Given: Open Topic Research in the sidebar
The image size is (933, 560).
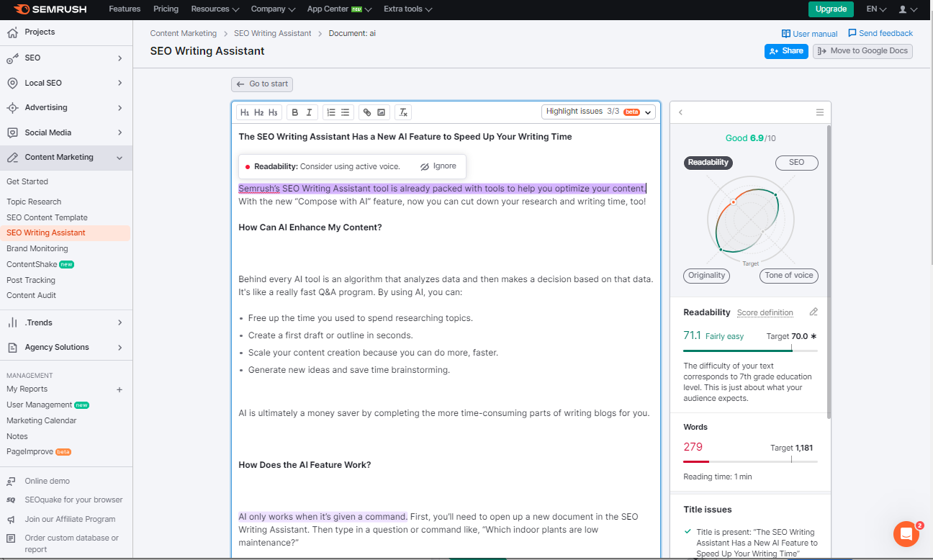Looking at the screenshot, I should click(34, 202).
